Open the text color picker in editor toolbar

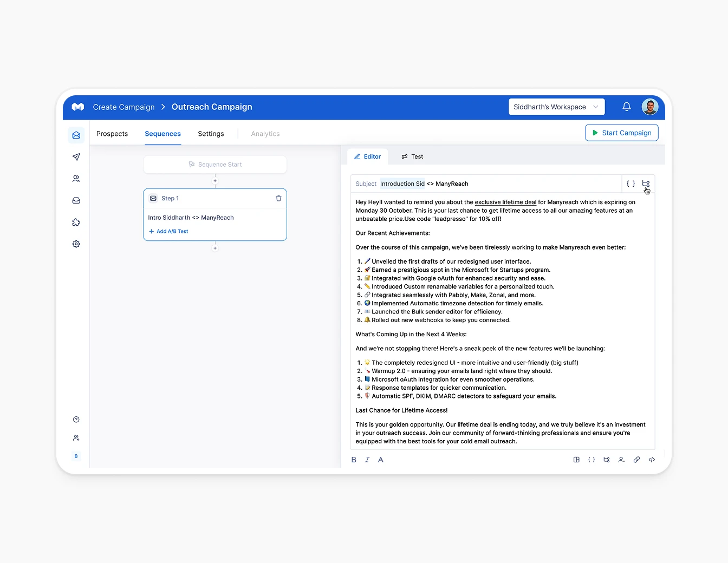[381, 460]
